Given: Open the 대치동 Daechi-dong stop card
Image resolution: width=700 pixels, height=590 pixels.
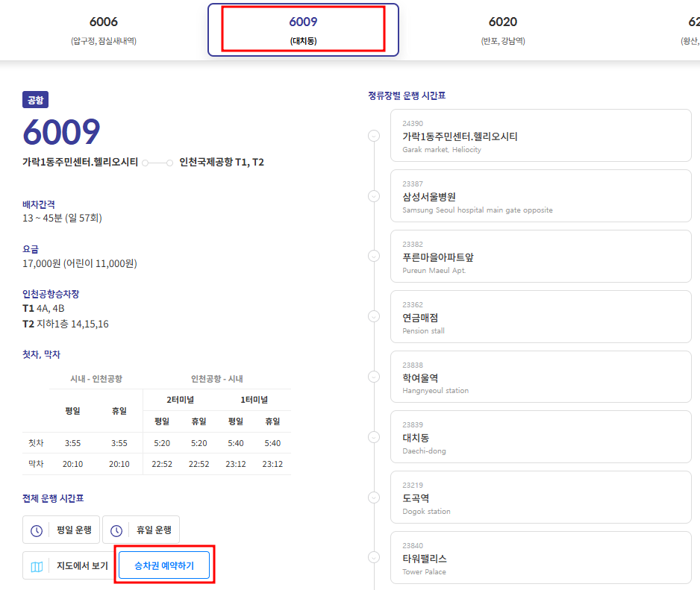Looking at the screenshot, I should pyautogui.click(x=540, y=437).
